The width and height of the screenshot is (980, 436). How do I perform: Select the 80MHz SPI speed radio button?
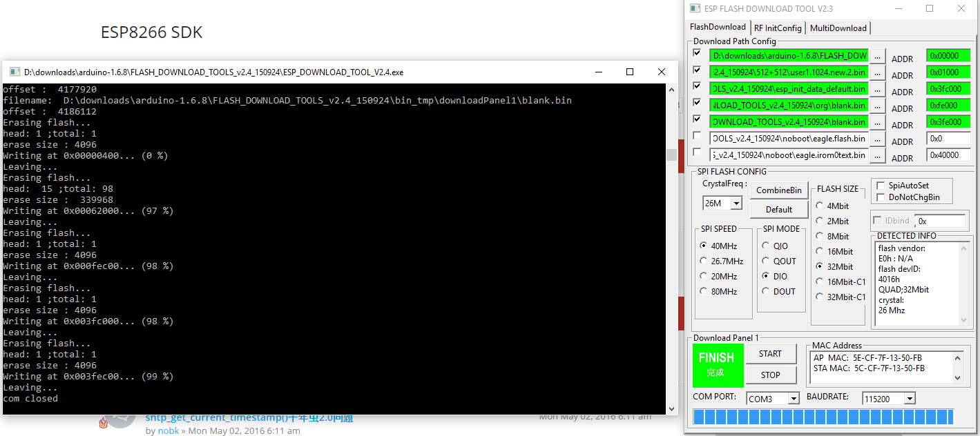tap(704, 291)
